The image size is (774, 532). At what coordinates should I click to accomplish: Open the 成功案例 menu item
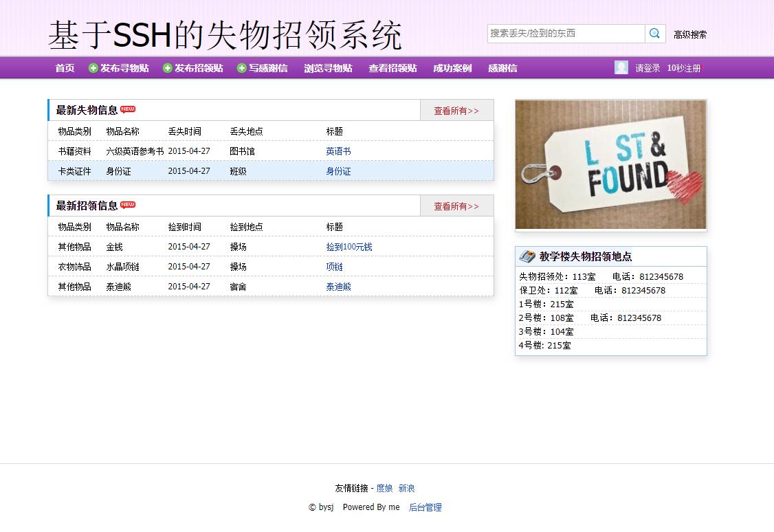pos(452,67)
